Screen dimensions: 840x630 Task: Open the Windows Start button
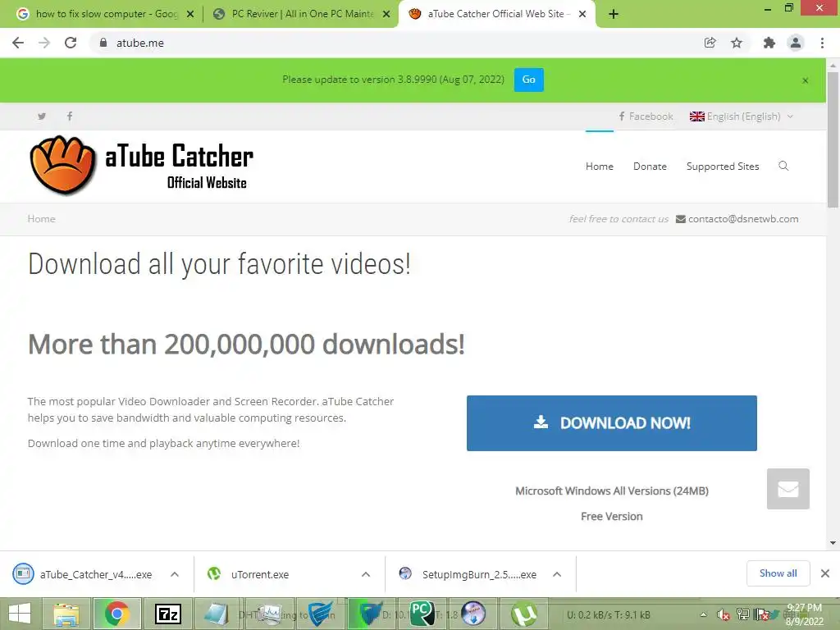(x=20, y=614)
